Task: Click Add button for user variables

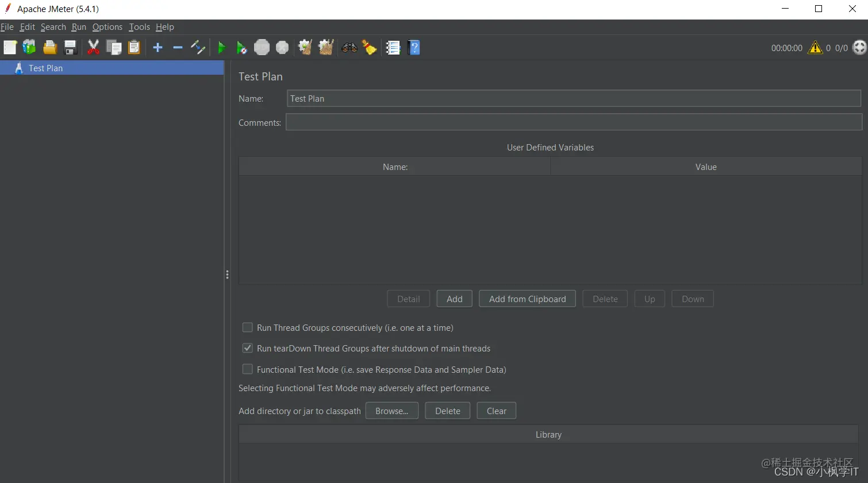Action: 454,299
